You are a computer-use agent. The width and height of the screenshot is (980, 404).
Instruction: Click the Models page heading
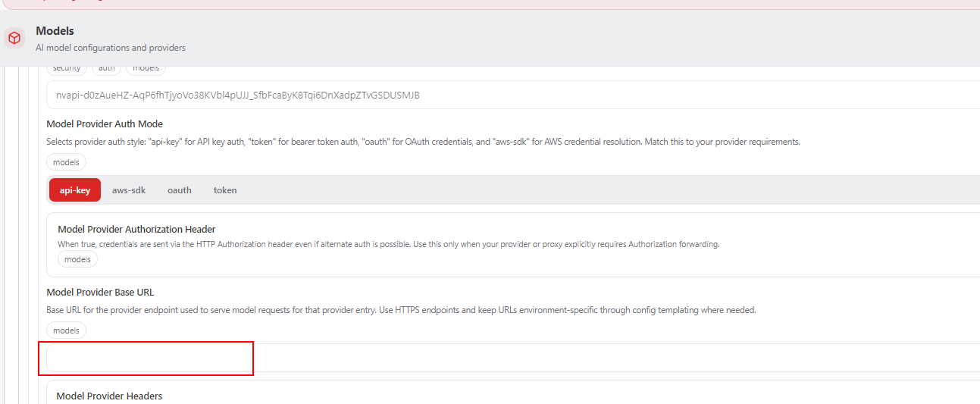point(55,31)
